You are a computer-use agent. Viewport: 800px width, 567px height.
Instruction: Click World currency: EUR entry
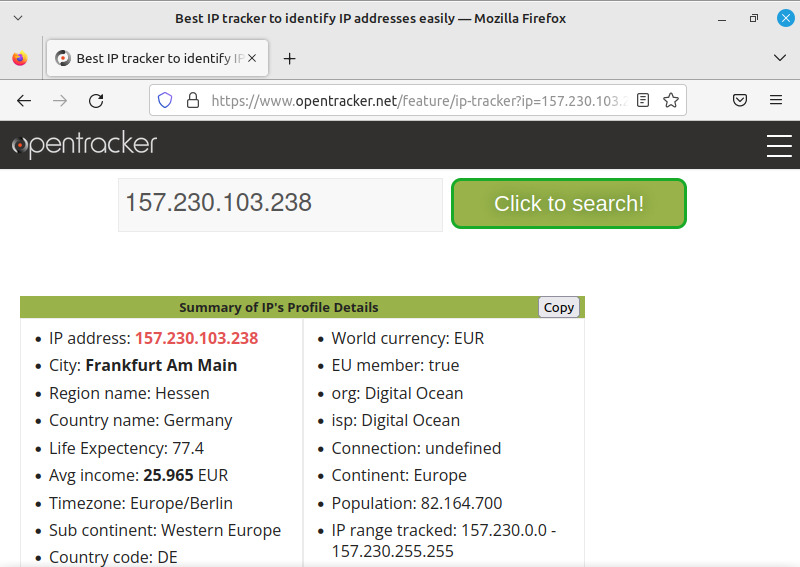(x=408, y=338)
